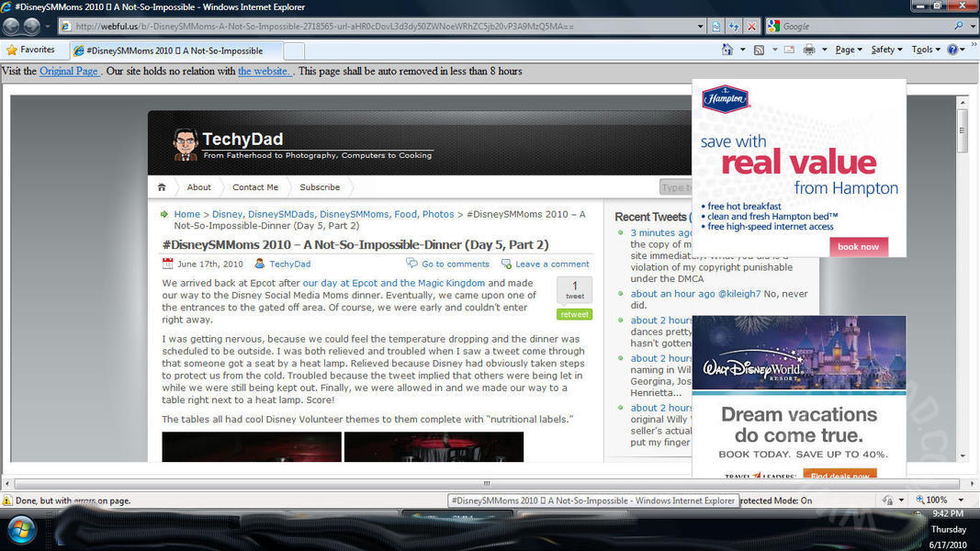Image resolution: width=980 pixels, height=551 pixels.
Task: Open the Favorites star button
Action: (x=30, y=50)
